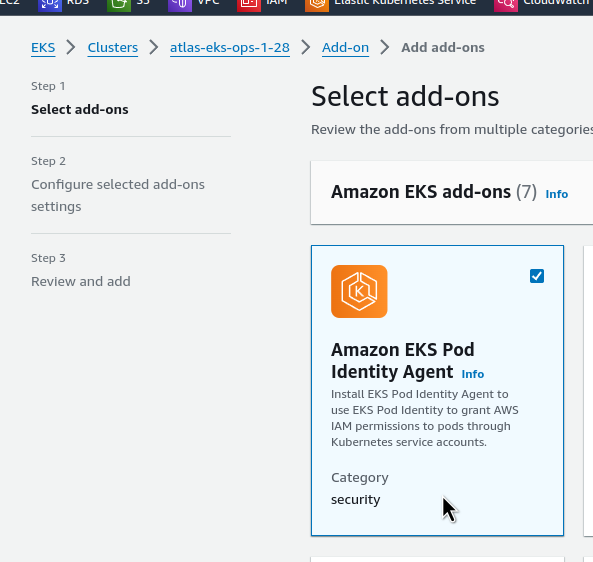The height and width of the screenshot is (562, 593).
Task: Open the IAM service shortcut icon
Action: click(x=249, y=5)
